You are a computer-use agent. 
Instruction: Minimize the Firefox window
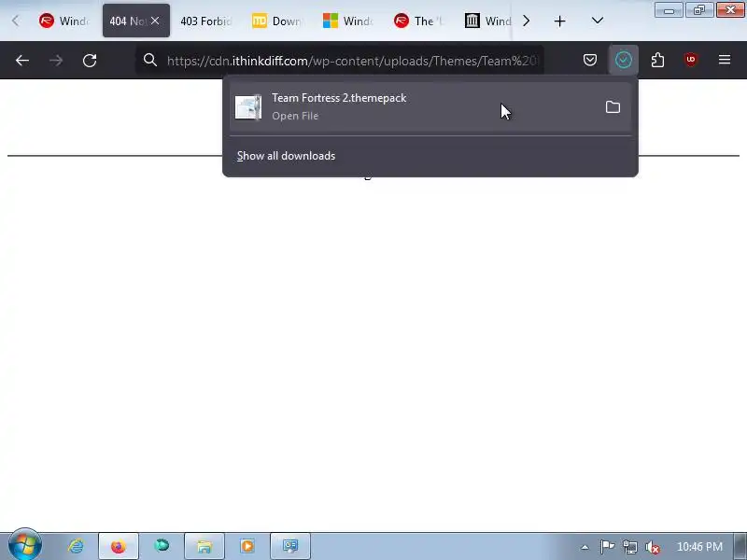[669, 10]
